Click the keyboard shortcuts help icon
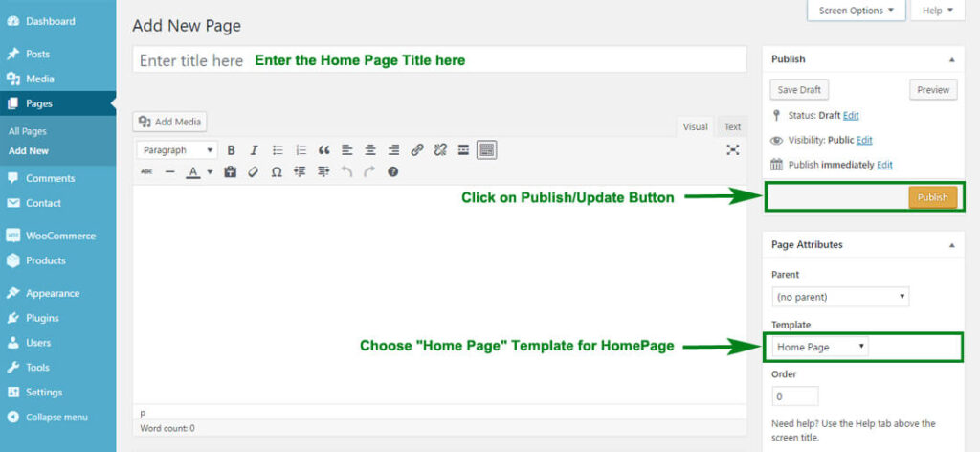 pos(392,172)
